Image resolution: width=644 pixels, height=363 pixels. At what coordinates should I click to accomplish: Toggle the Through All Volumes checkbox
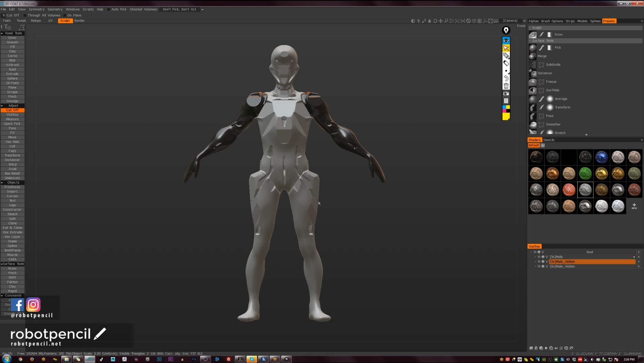(25, 15)
